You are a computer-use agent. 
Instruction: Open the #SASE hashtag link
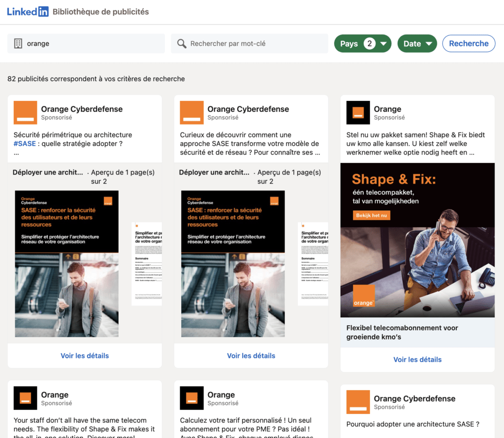[x=25, y=143]
